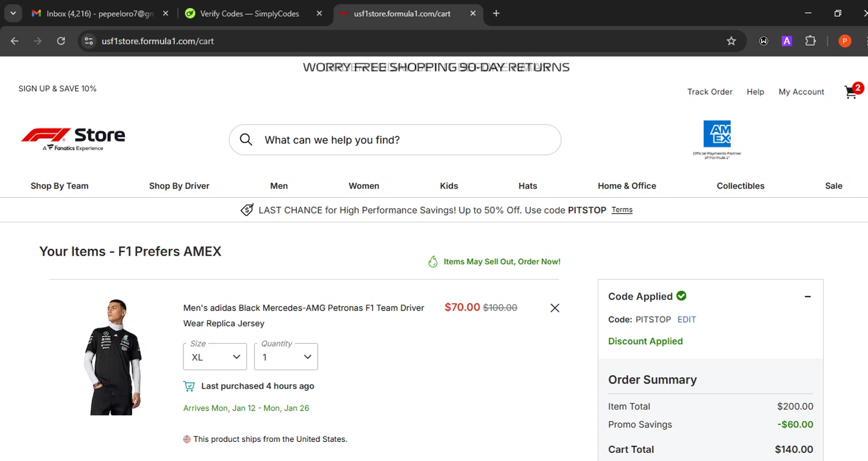
Task: Open the Quantity dropdown
Action: (286, 357)
